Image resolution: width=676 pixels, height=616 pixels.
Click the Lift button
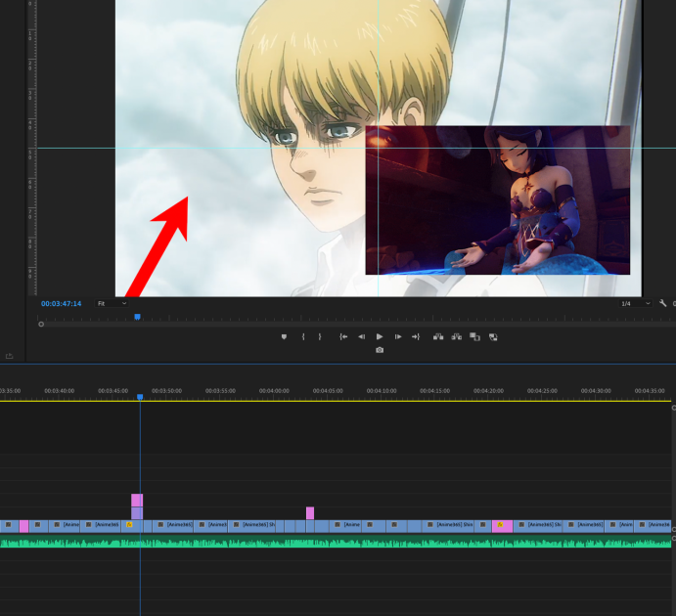click(438, 337)
